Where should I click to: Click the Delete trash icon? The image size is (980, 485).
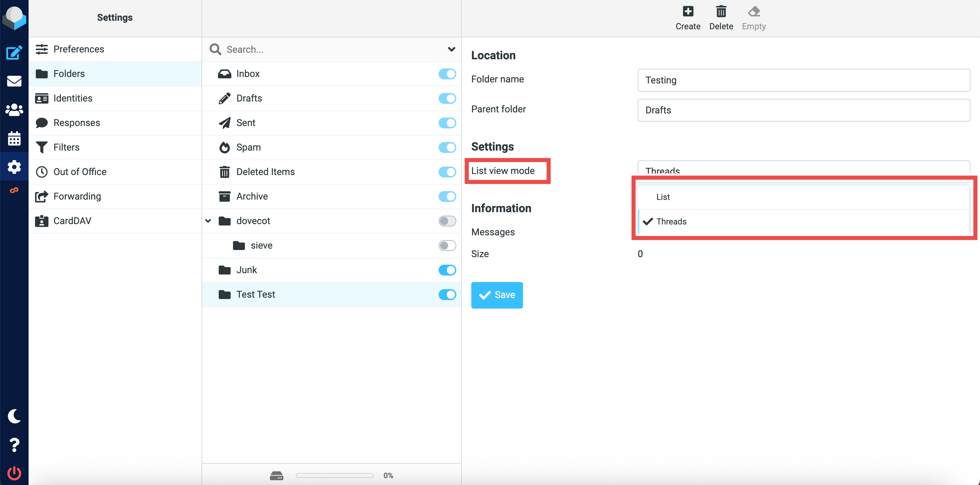721,17
